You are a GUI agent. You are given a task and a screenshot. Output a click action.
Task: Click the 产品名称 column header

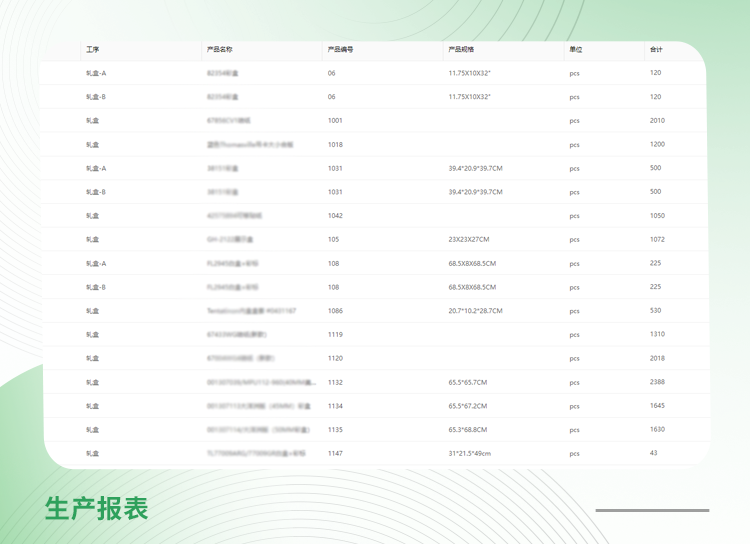click(x=220, y=49)
